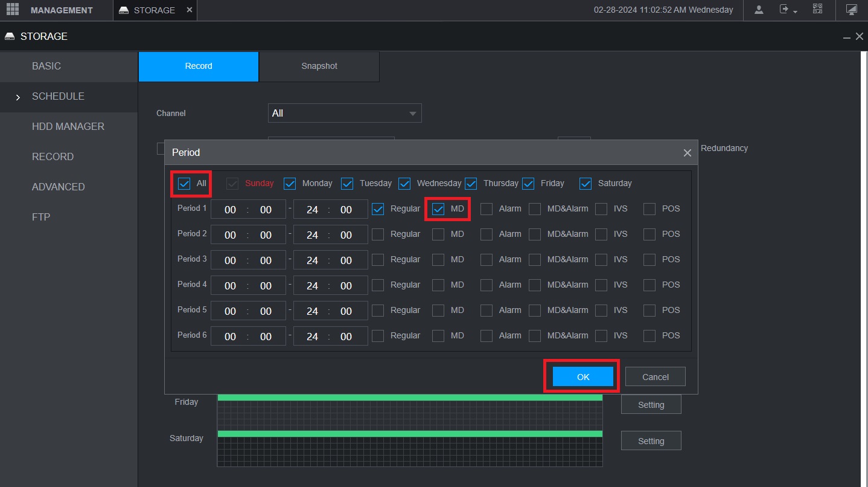Check Regular for Period 2
868x487 pixels.
(378, 234)
